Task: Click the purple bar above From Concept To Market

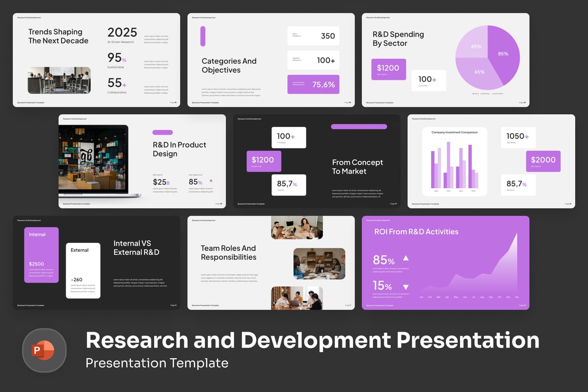Action: point(359,126)
